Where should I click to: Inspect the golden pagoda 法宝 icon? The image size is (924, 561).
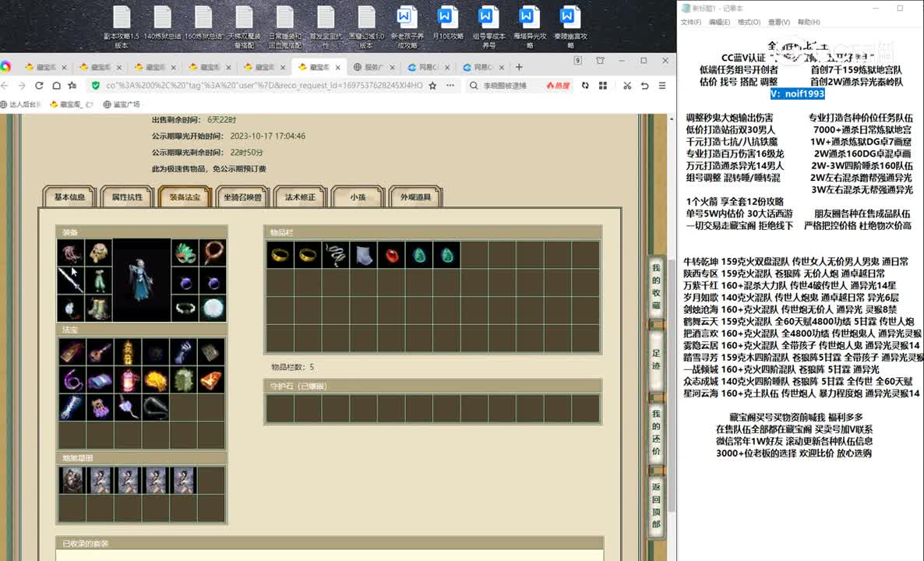[128, 351]
